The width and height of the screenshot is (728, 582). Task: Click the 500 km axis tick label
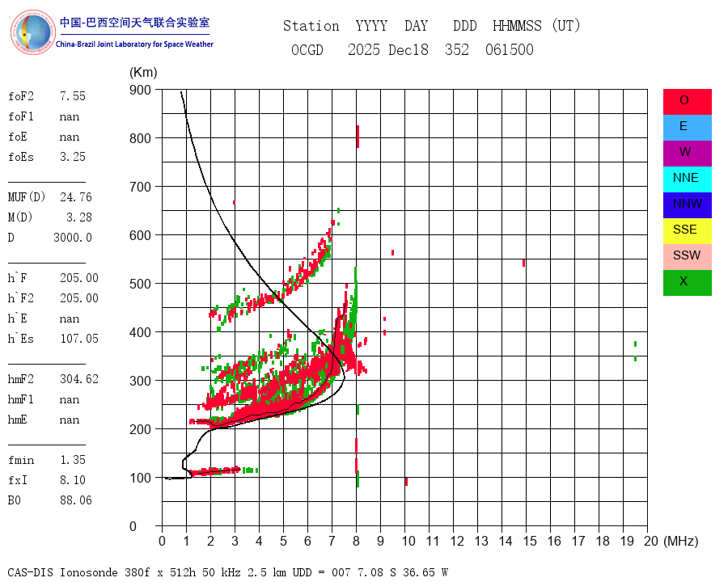coord(140,284)
